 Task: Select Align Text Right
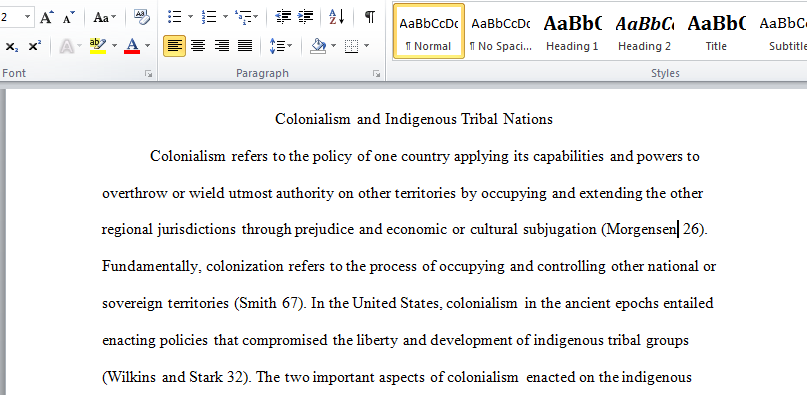point(221,46)
